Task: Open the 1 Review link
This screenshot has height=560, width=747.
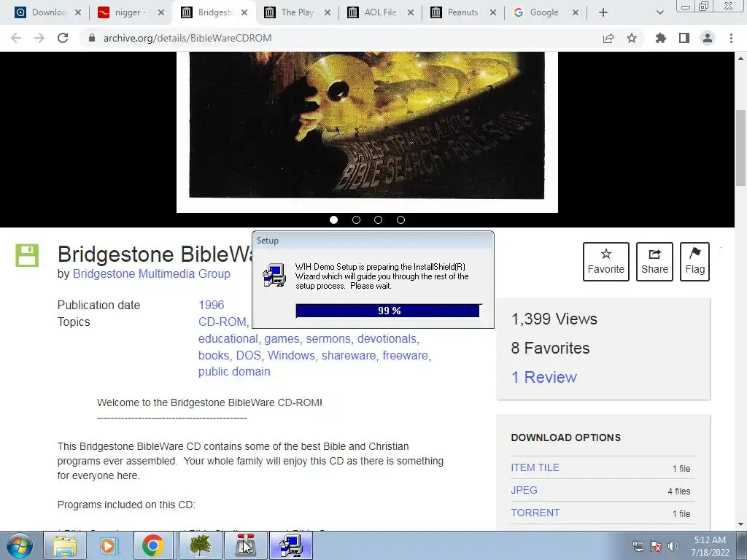Action: pyautogui.click(x=543, y=377)
